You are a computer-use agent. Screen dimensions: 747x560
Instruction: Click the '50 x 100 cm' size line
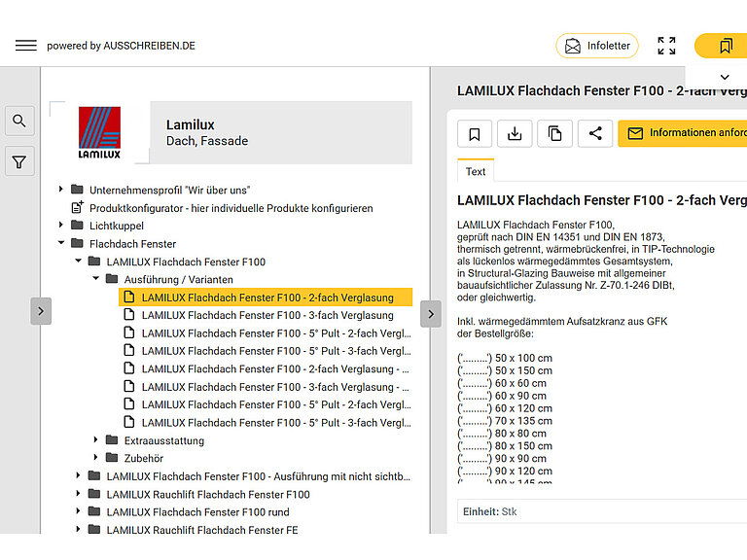505,358
